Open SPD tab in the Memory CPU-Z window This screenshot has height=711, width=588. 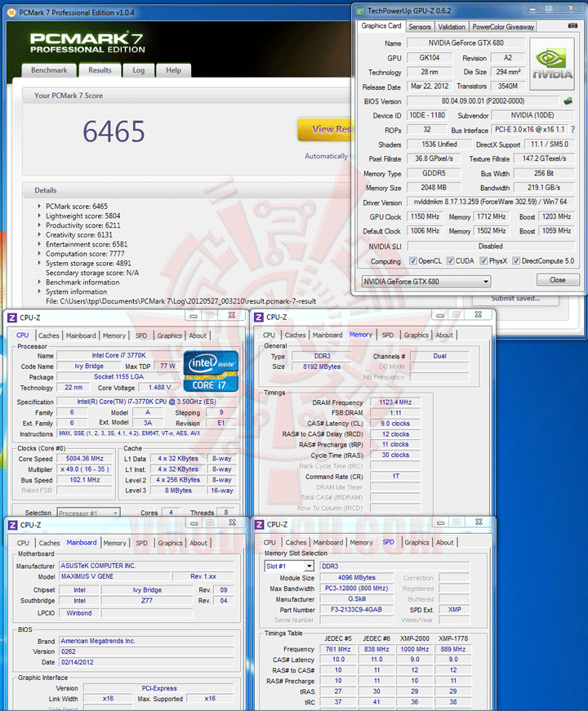click(387, 336)
